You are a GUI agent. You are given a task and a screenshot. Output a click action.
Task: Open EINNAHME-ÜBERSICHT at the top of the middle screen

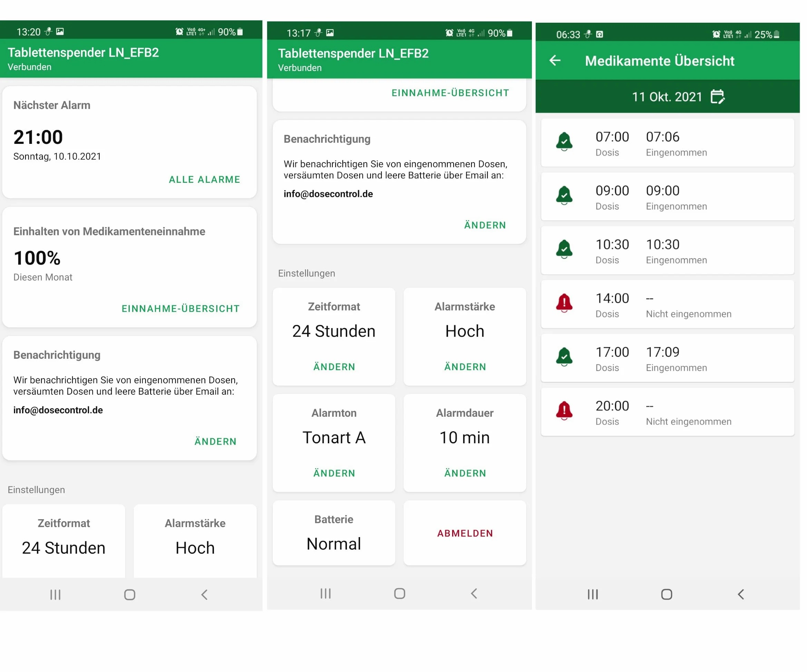click(x=450, y=93)
